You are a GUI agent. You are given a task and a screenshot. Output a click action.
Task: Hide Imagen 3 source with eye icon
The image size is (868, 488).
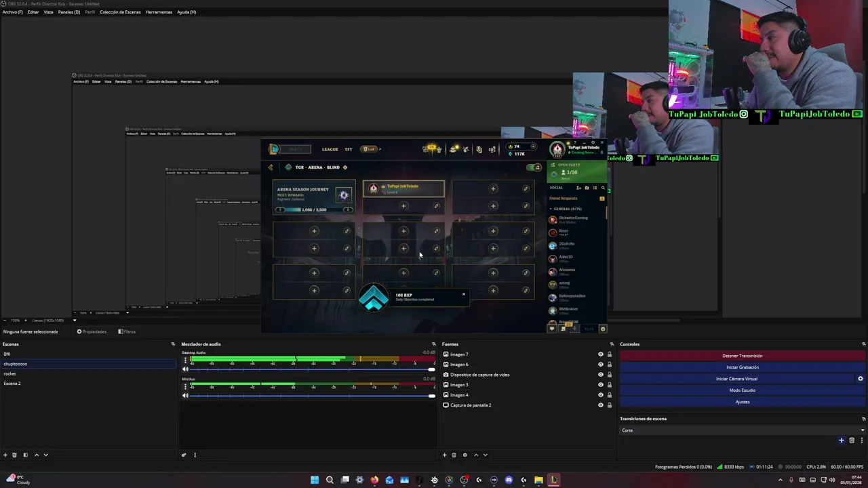[600, 385]
